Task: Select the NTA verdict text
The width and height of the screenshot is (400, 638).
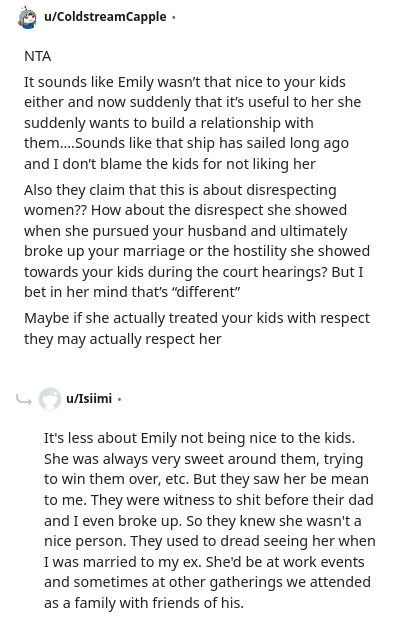Action: (x=37, y=56)
